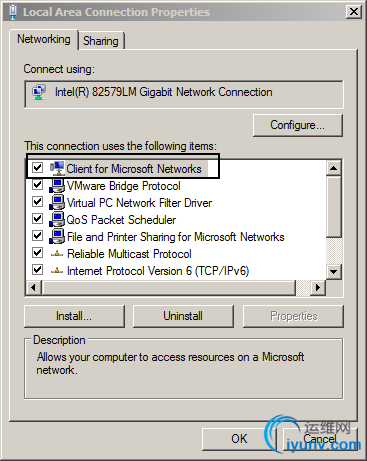The width and height of the screenshot is (367, 461).
Task: Select the File and Printer Sharing icon
Action: tap(57, 237)
